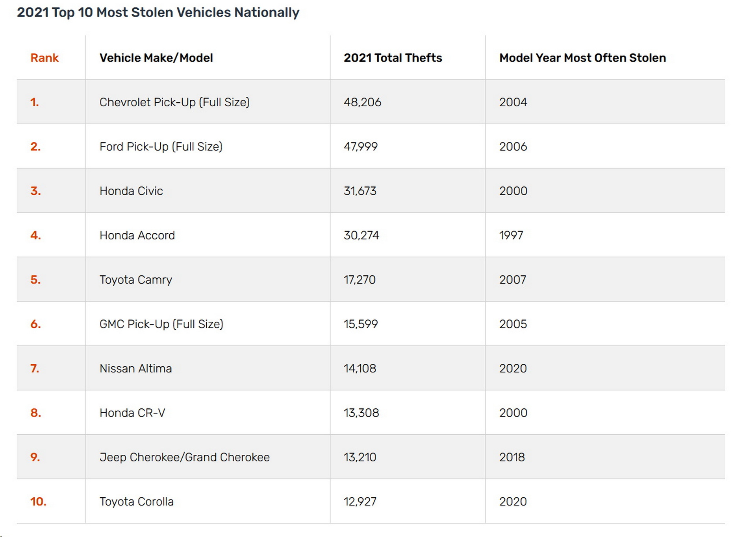The width and height of the screenshot is (756, 537).
Task: Click the table title about stolen vehicles
Action: pos(158,13)
